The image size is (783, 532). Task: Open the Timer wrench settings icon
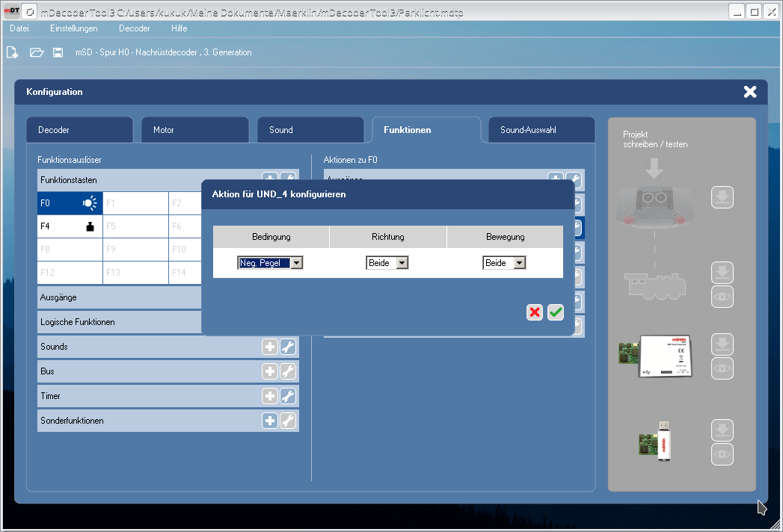point(288,396)
